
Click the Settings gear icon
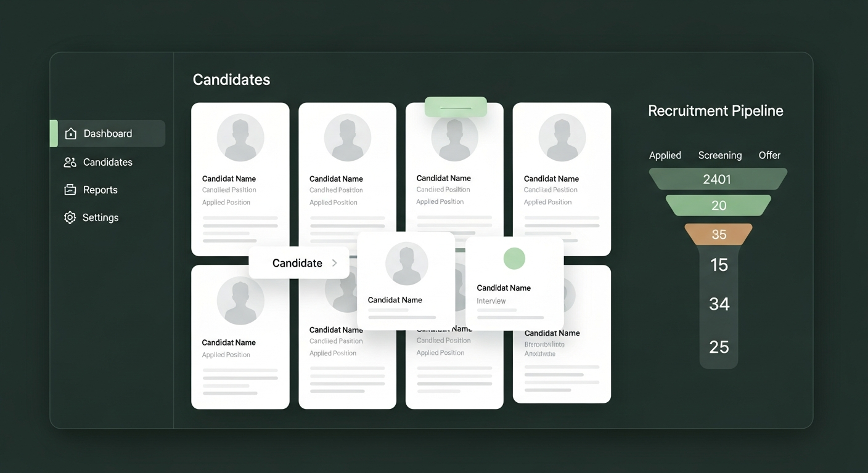pos(70,217)
